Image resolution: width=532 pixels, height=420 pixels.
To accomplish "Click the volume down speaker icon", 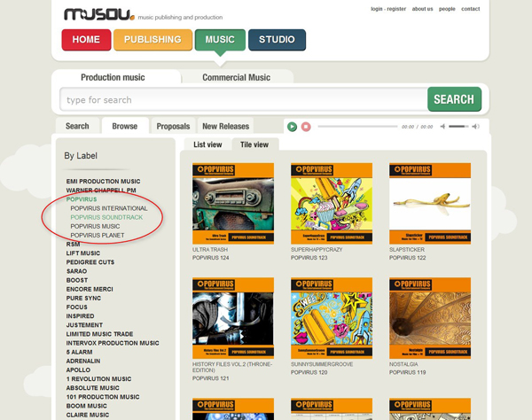I will click(442, 127).
